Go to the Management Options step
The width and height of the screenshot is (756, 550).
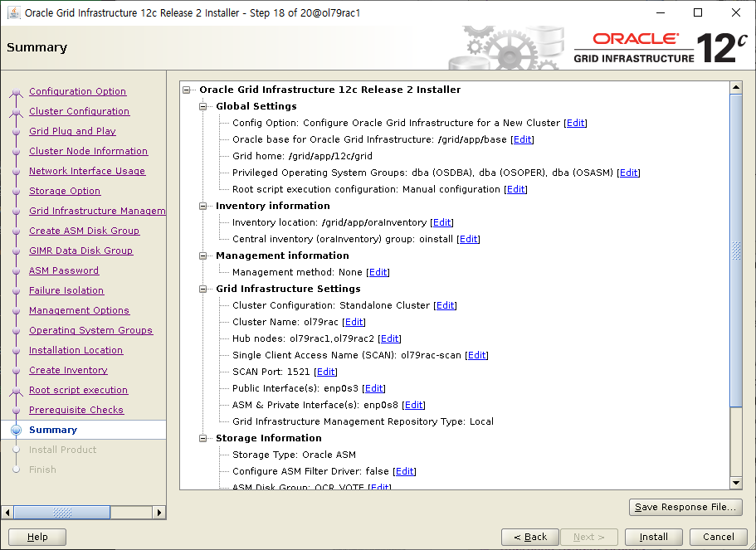click(x=79, y=310)
